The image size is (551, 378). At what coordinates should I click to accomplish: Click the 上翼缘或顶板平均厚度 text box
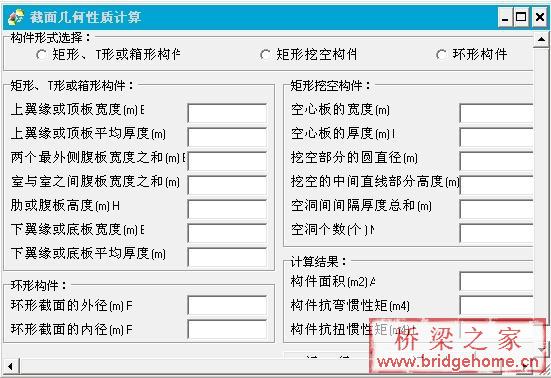[x=227, y=137]
